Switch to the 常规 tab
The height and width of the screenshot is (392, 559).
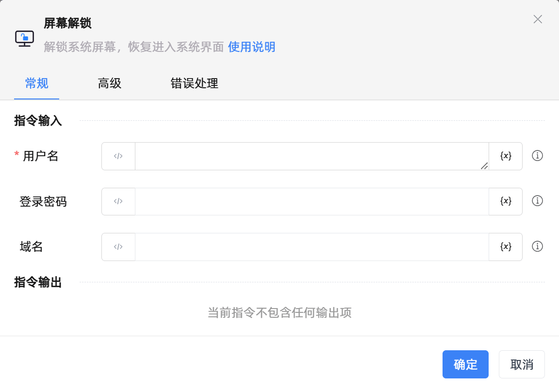pos(36,83)
